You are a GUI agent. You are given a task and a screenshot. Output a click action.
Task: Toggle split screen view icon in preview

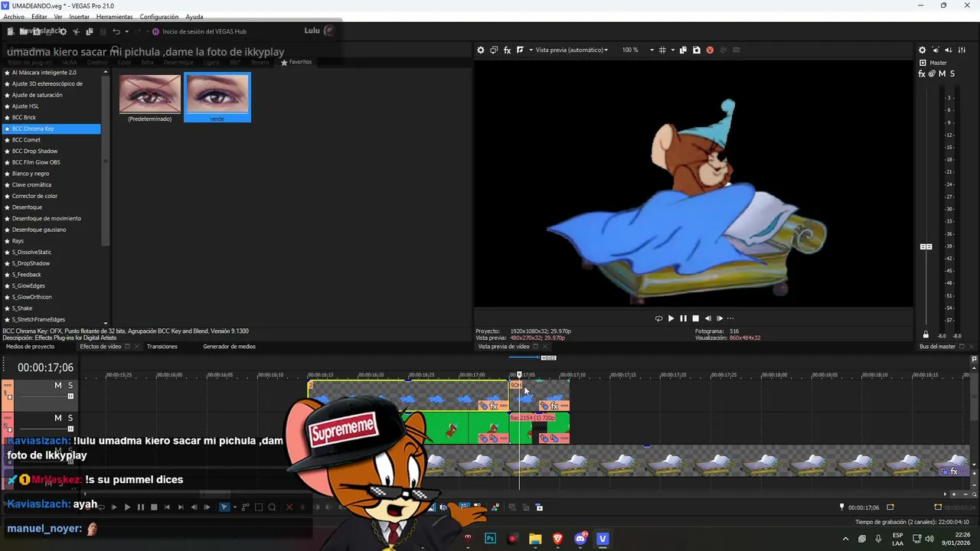pos(520,50)
